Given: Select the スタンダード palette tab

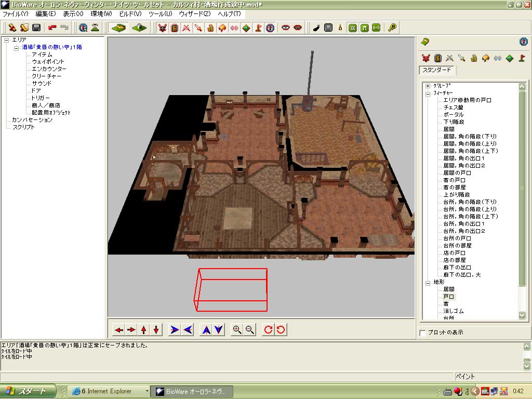Looking at the screenshot, I should point(436,70).
